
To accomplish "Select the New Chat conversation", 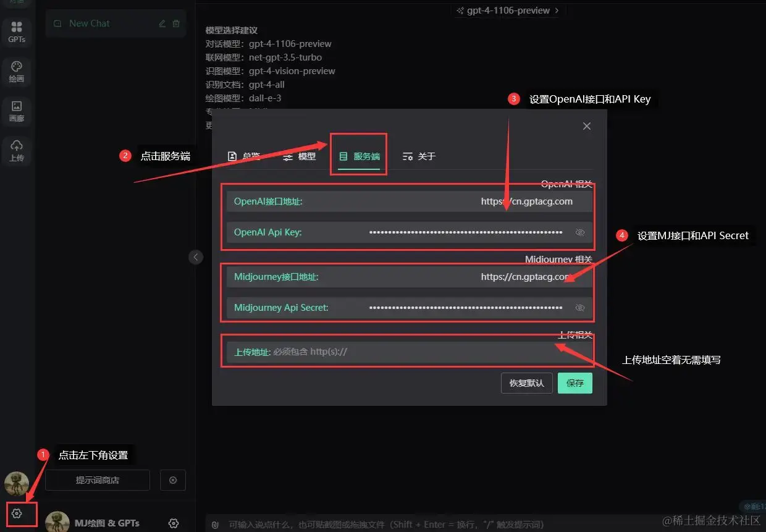I will (116, 23).
